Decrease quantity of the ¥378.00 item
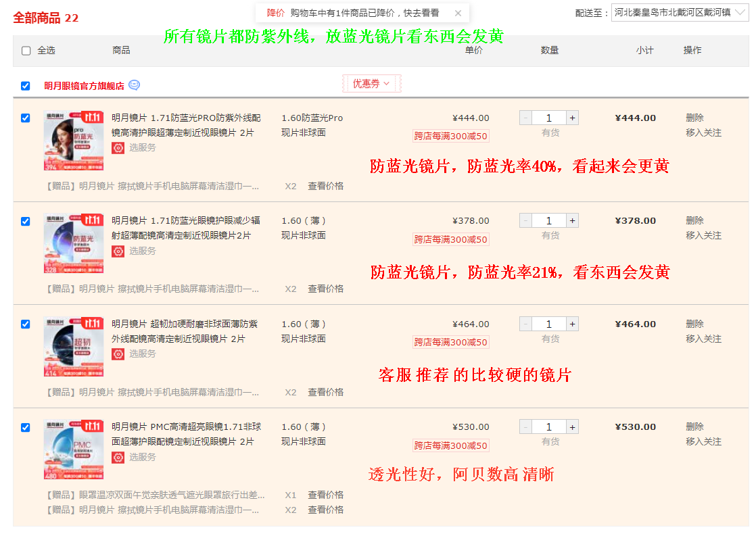The image size is (756, 536). click(x=525, y=221)
